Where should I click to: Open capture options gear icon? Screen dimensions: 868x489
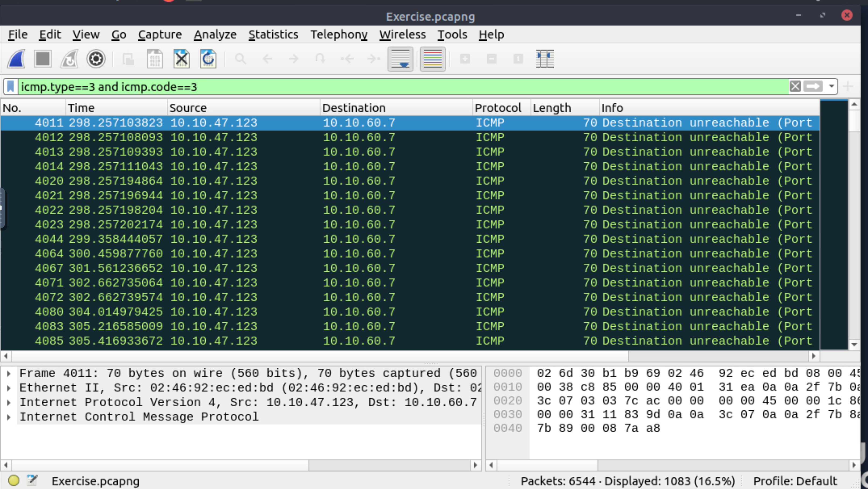96,59
